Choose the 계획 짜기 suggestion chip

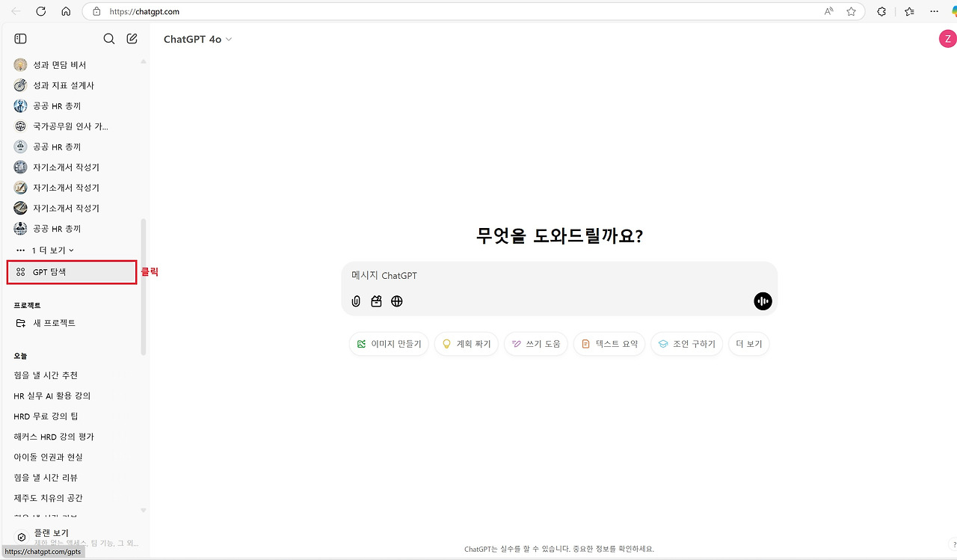point(467,344)
